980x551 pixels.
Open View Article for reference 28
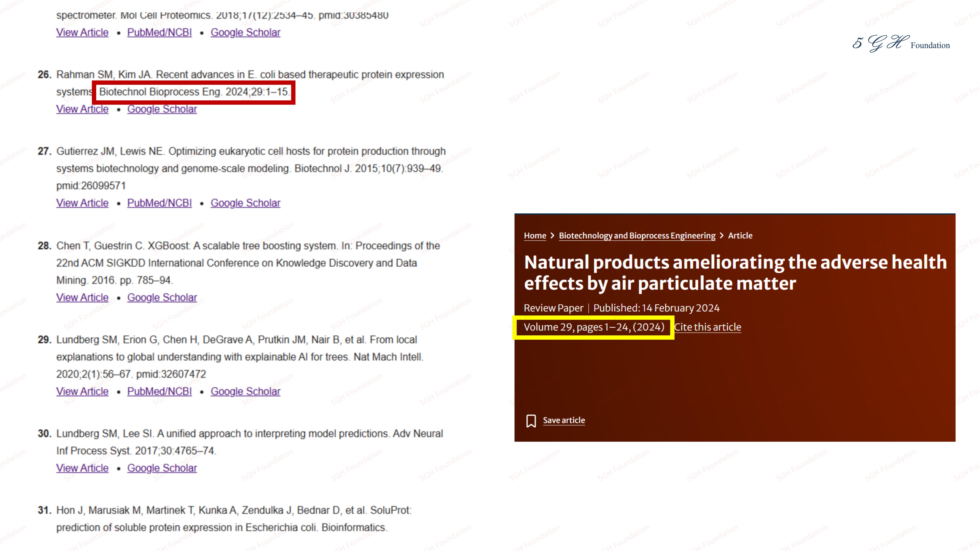(x=82, y=297)
